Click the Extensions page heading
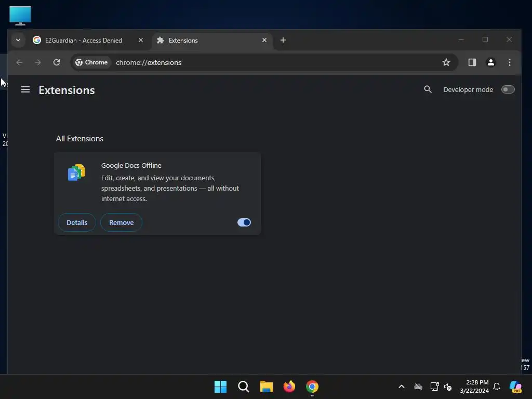 [x=66, y=90]
